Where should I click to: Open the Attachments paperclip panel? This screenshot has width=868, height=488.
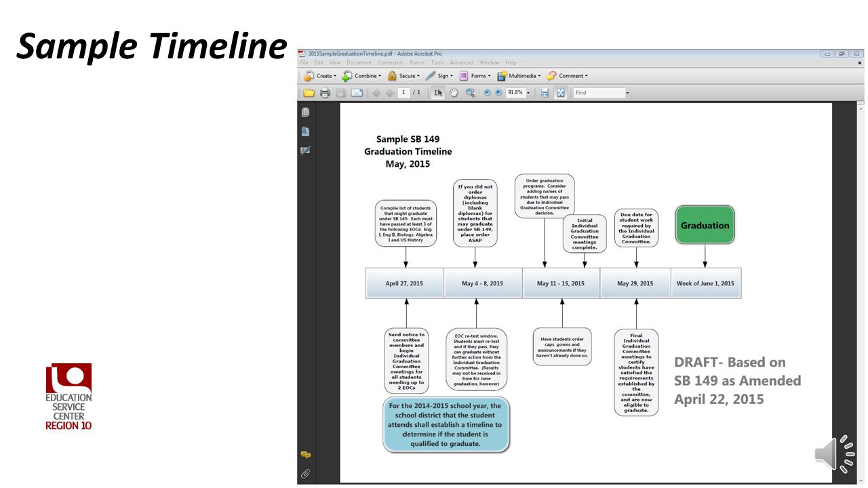pos(306,473)
